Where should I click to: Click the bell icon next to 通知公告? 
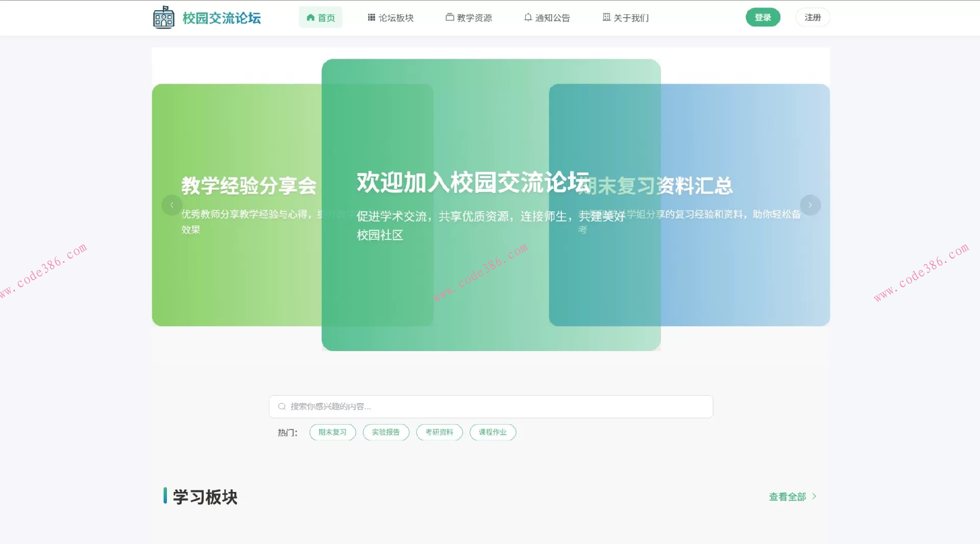coord(528,17)
